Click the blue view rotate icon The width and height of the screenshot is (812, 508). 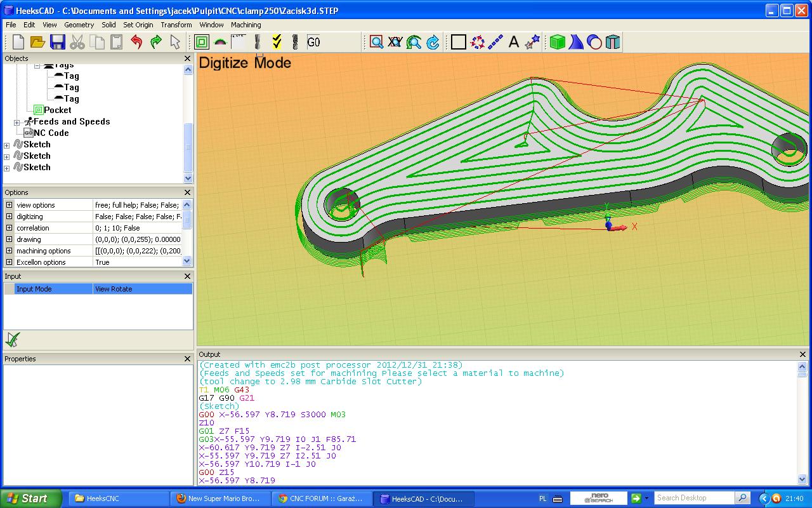pos(433,42)
